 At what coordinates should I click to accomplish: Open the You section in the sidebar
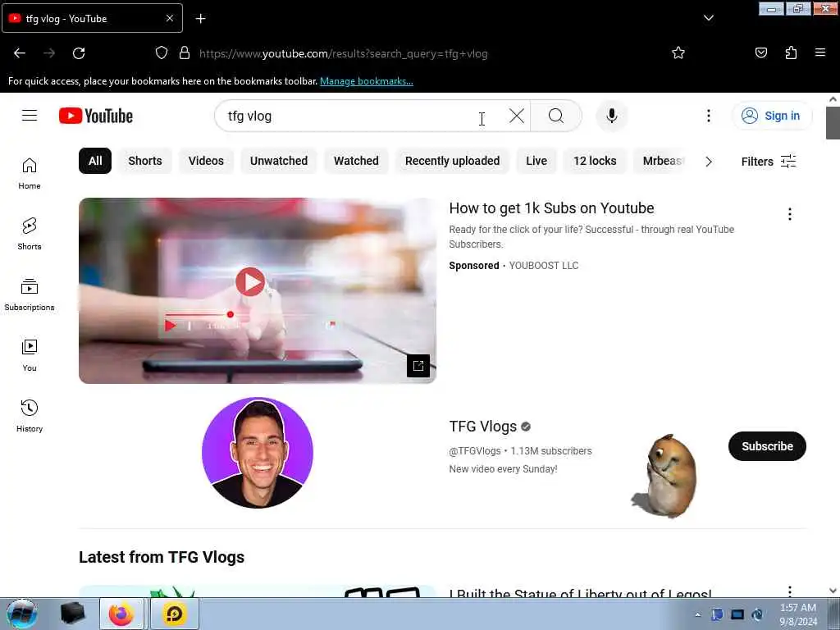pos(30,355)
